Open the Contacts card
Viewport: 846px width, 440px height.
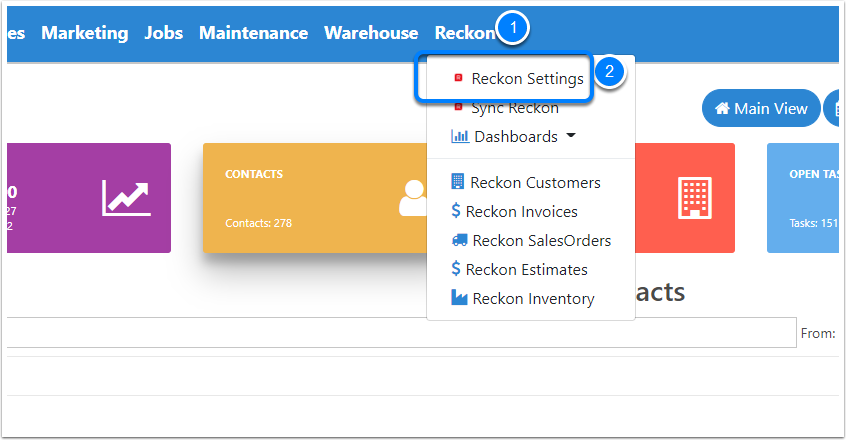click(x=315, y=198)
